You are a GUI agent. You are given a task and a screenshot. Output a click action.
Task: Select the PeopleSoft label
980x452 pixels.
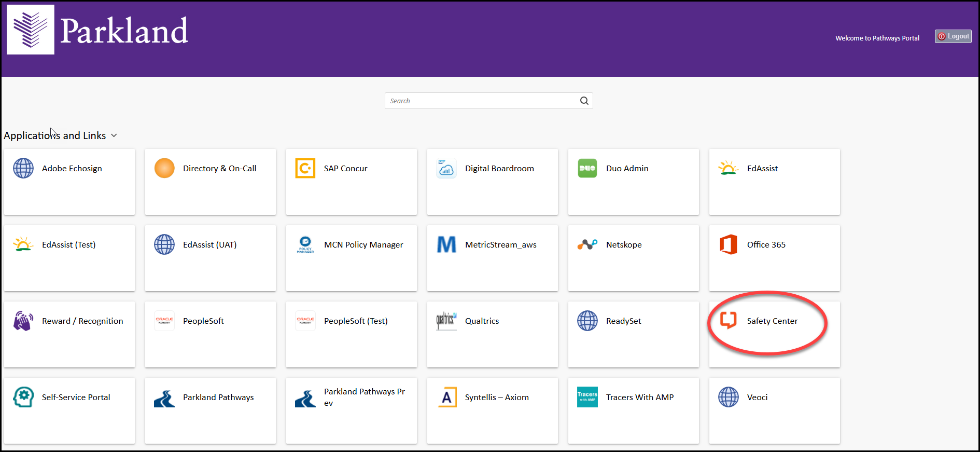[203, 321]
